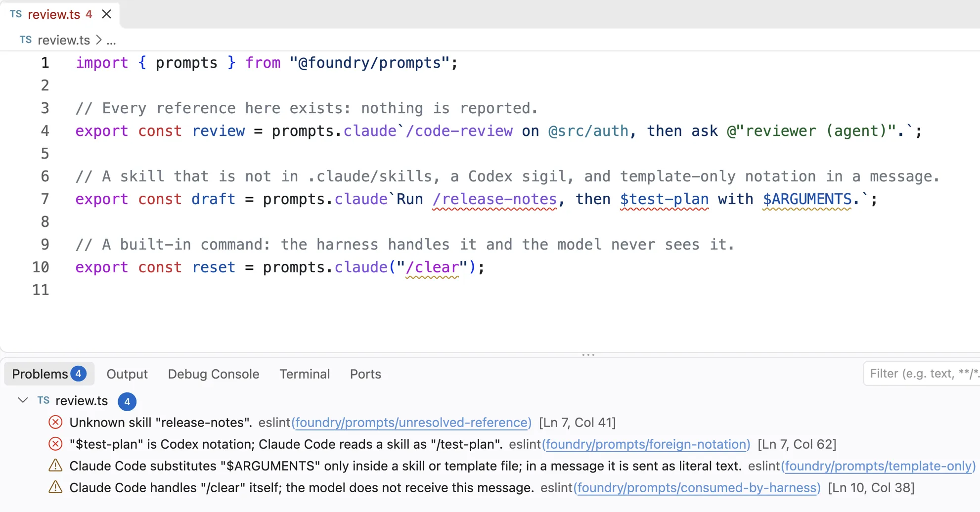This screenshot has height=512, width=980.
Task: Collapse the review.ts problems group
Action: point(23,400)
